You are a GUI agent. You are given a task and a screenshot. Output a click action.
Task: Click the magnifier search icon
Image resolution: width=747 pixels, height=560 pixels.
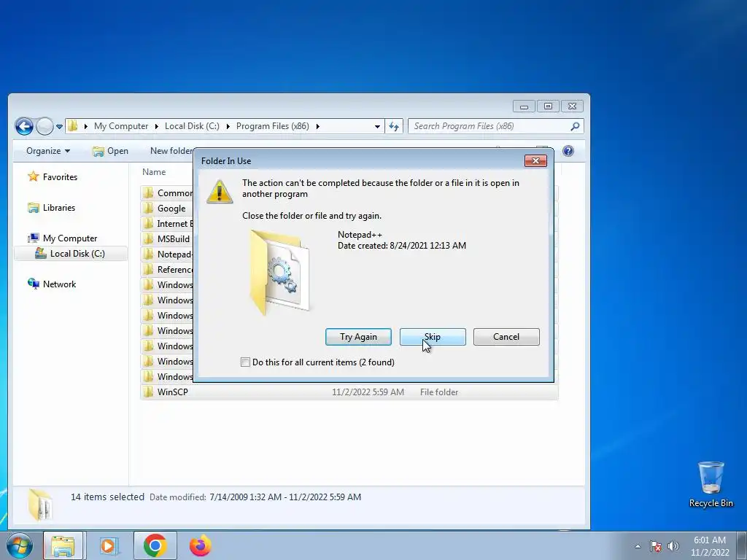(575, 126)
